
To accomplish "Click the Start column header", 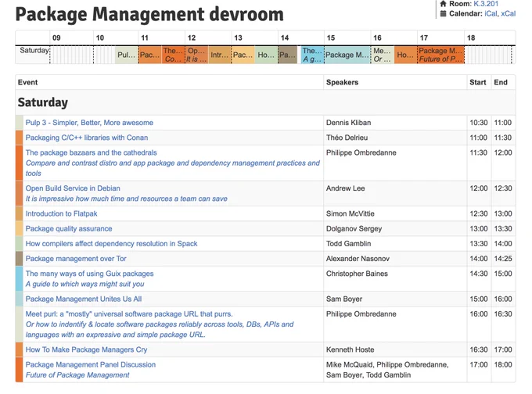I will click(478, 82).
